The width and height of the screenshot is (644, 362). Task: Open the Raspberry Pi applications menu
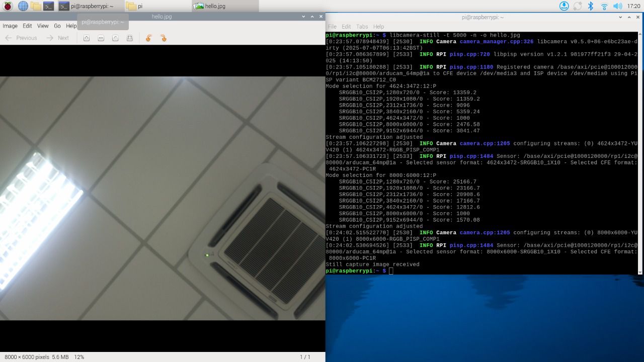tap(8, 6)
